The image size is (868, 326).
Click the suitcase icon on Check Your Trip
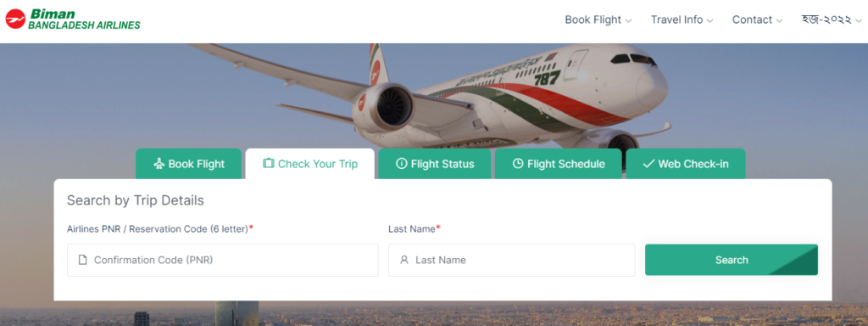(x=269, y=164)
